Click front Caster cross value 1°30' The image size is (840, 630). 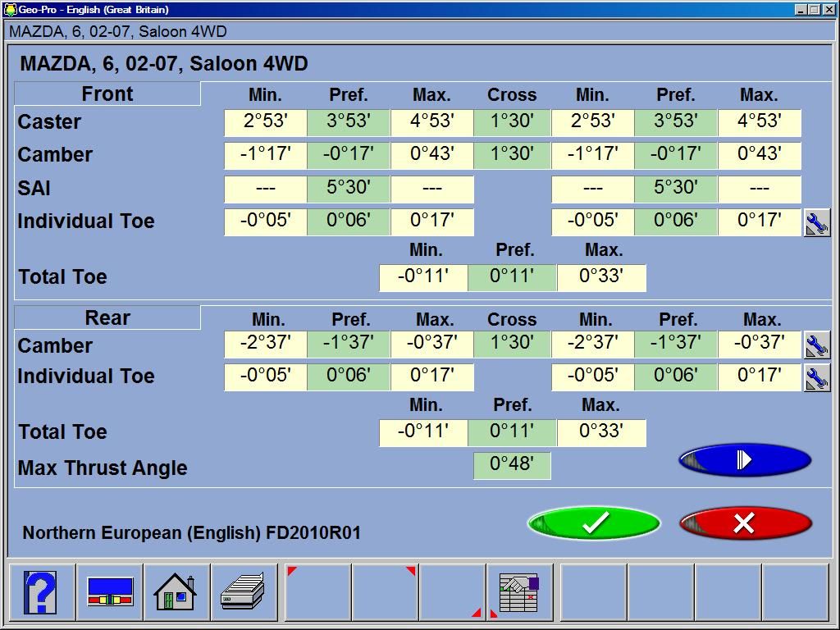coord(512,122)
